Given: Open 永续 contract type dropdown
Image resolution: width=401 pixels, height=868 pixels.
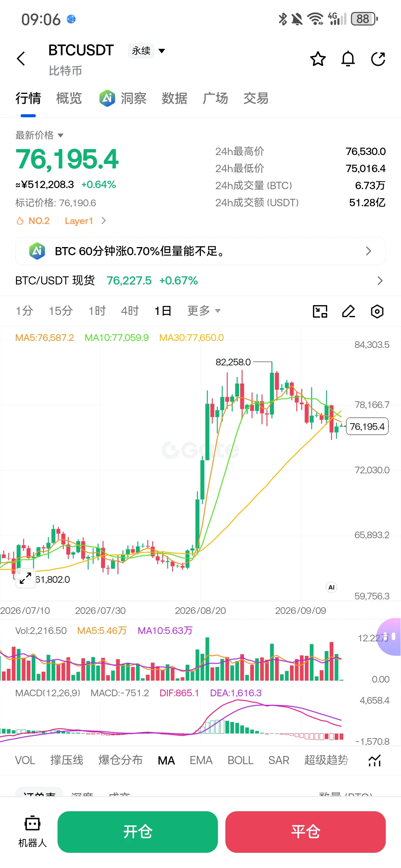Looking at the screenshot, I should (147, 50).
